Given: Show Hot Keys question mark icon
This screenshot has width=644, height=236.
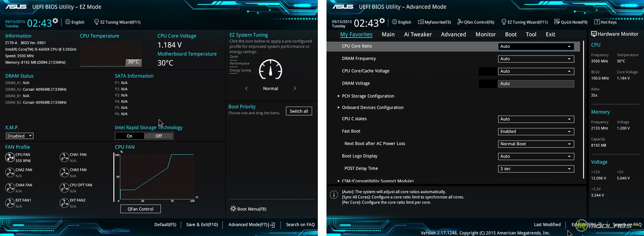Looking at the screenshot, I should (597, 22).
